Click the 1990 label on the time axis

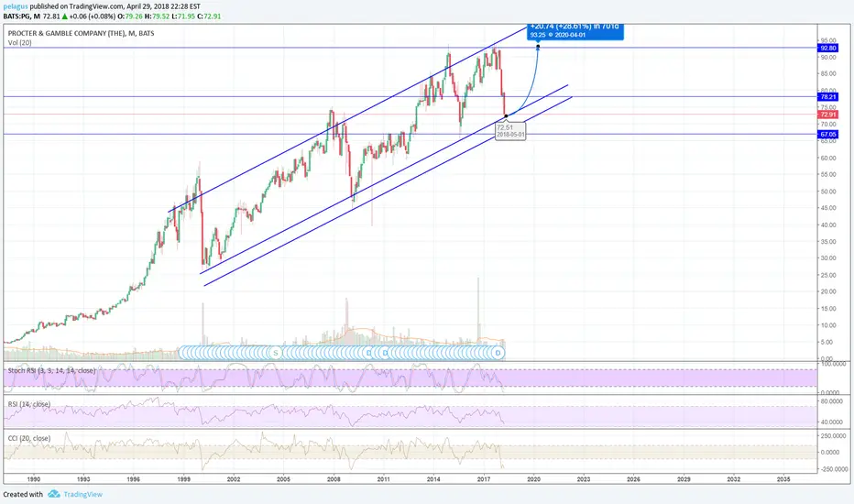(x=34, y=479)
